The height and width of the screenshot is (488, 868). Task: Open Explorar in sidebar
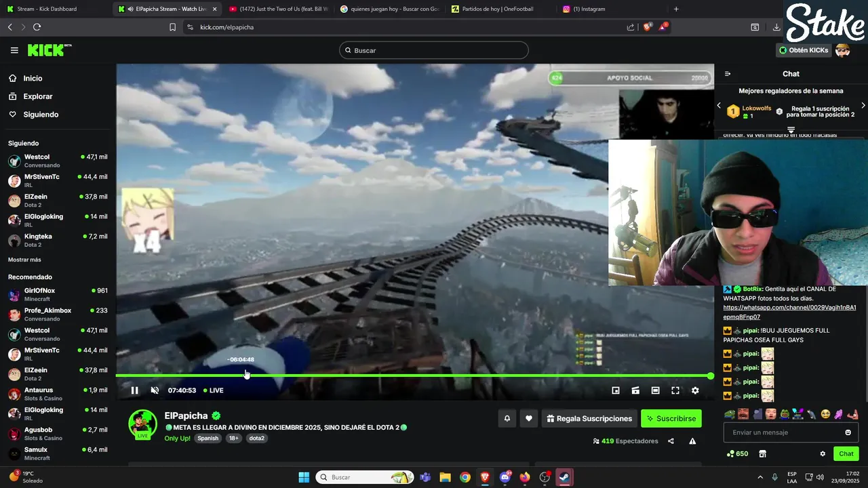tap(37, 96)
